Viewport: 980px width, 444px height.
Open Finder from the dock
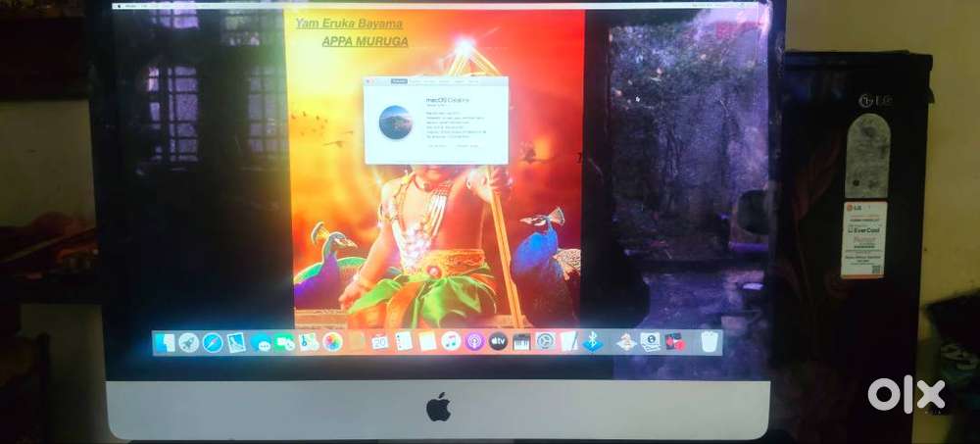click(x=165, y=342)
